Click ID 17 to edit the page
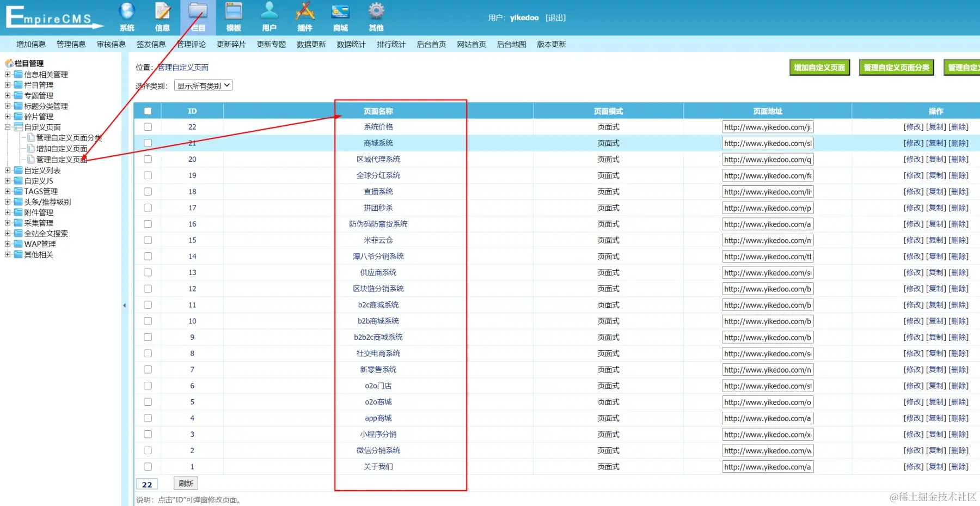The image size is (980, 506). click(192, 208)
